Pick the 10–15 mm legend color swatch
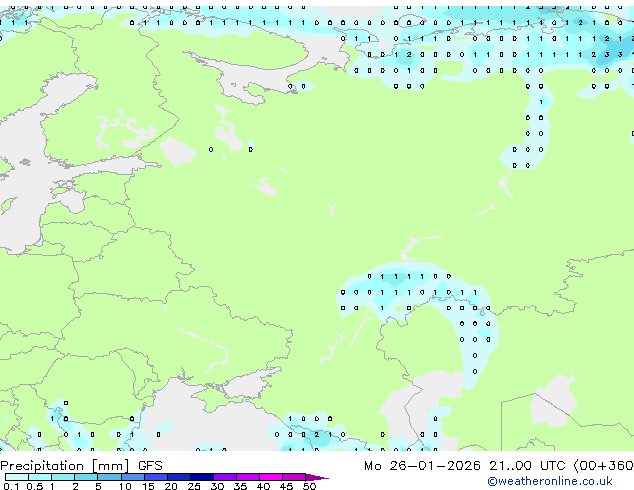 pos(132,477)
